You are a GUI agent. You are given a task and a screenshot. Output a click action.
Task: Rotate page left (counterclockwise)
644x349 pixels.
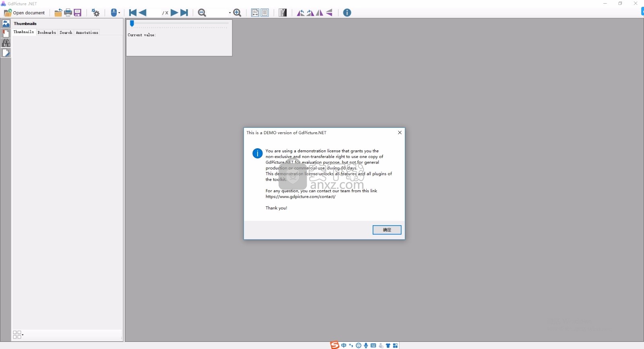[x=301, y=13]
